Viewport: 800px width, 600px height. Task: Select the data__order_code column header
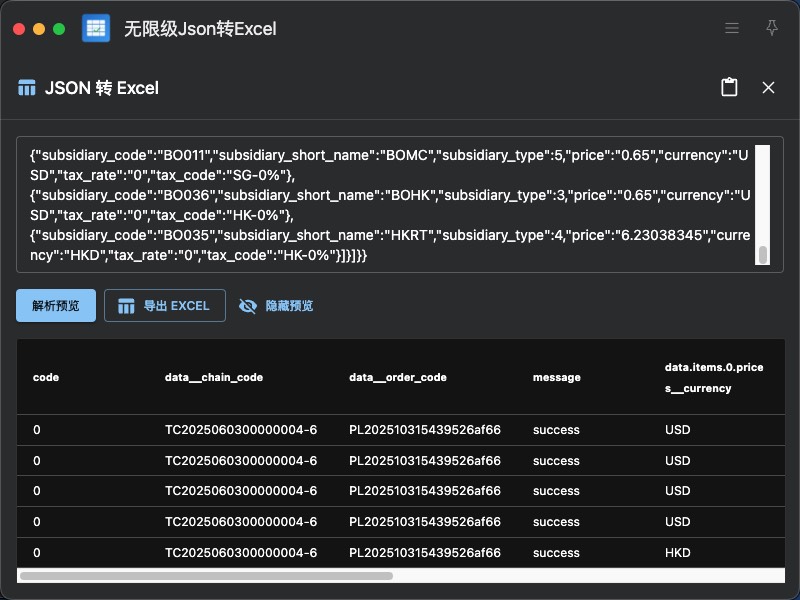(x=397, y=378)
